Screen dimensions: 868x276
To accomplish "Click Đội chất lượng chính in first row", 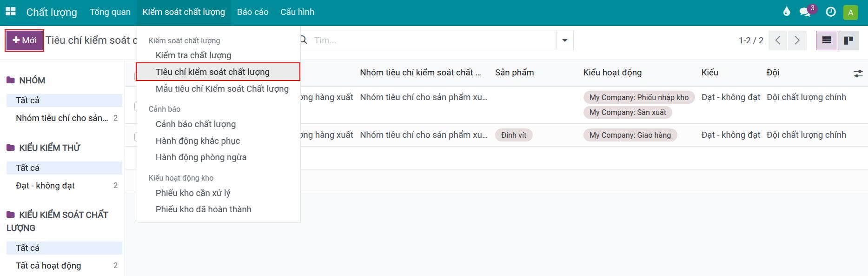I will [x=806, y=97].
